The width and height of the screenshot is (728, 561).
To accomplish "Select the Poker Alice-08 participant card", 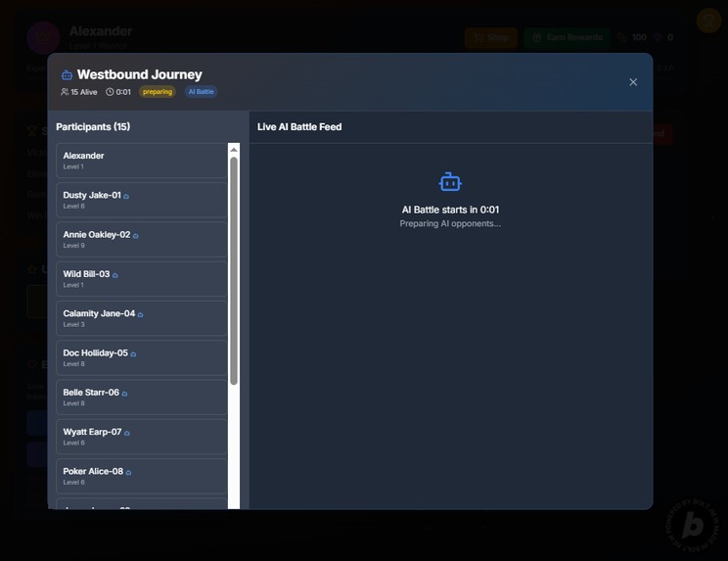I will [142, 477].
